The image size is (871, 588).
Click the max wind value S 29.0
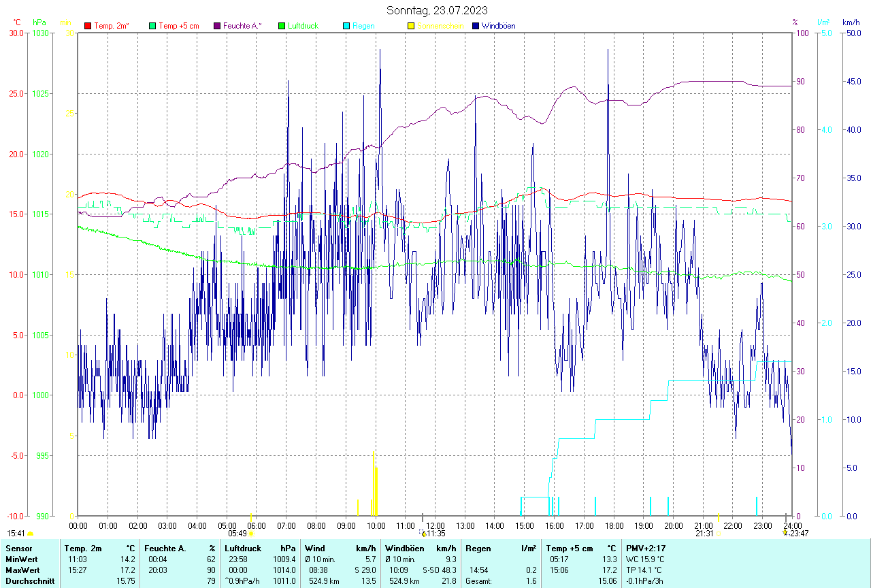point(365,570)
